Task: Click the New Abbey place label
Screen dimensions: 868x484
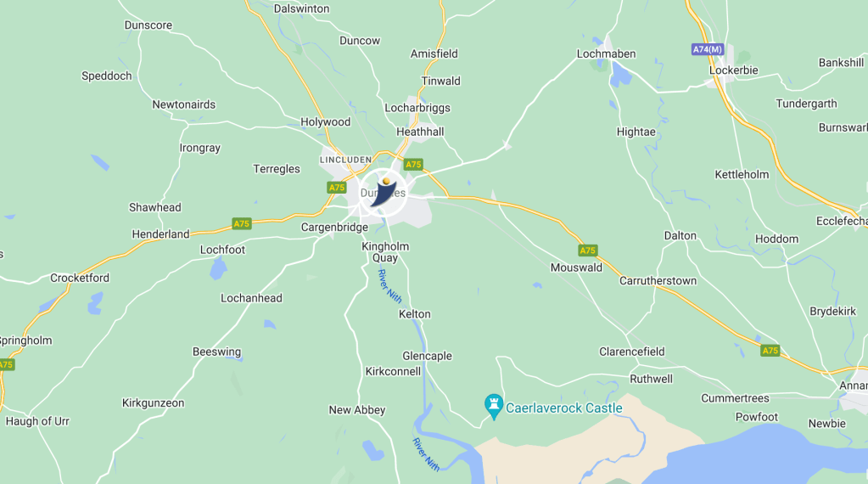Action: [357, 410]
